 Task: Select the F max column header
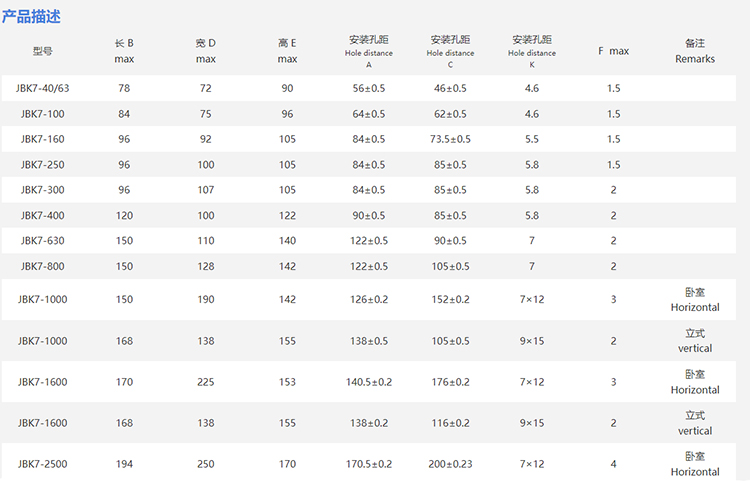point(613,51)
